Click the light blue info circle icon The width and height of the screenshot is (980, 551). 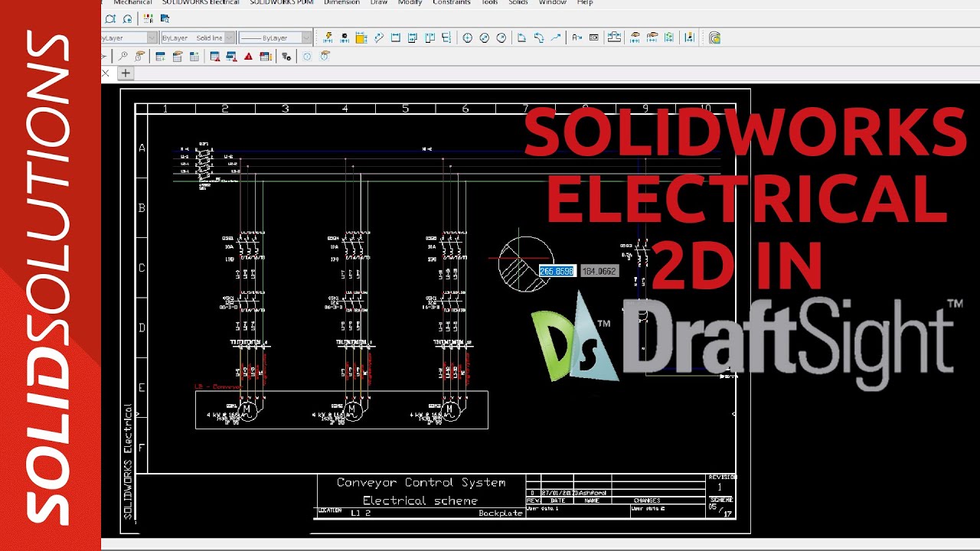click(307, 56)
